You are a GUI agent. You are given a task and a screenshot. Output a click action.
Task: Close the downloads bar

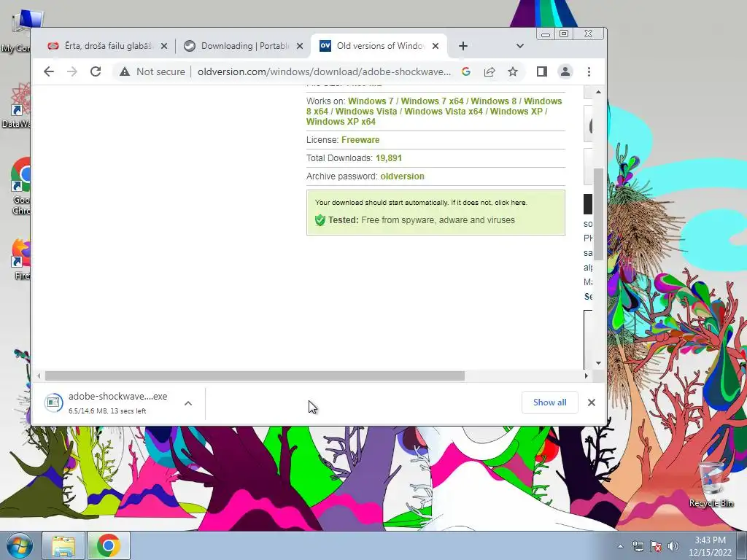(x=591, y=402)
